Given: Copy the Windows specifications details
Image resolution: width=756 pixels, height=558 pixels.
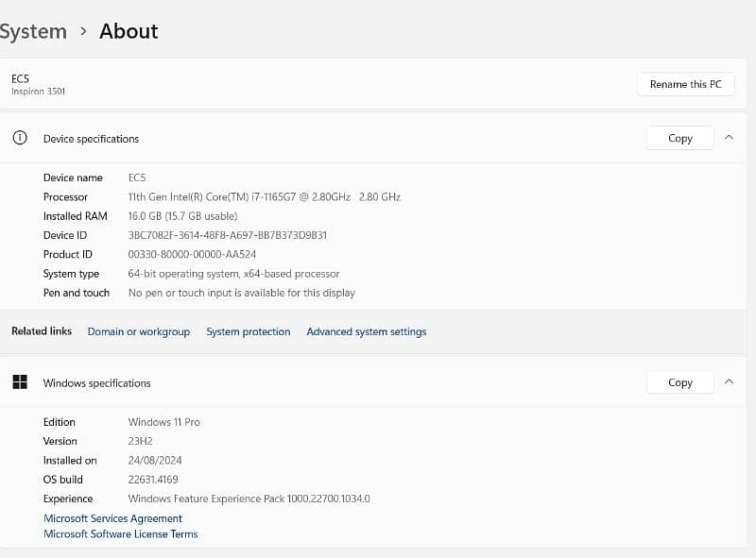Looking at the screenshot, I should click(x=679, y=382).
